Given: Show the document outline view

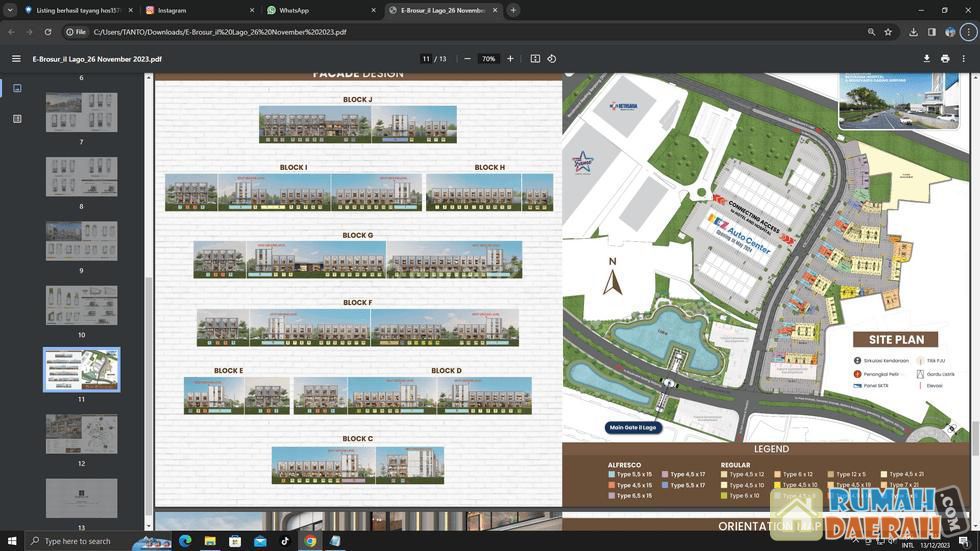Looking at the screenshot, I should 17,119.
